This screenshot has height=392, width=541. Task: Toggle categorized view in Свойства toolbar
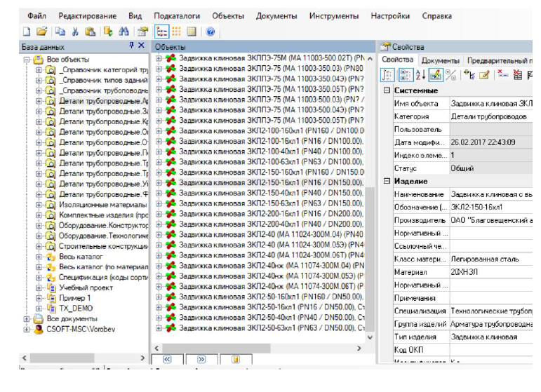(x=406, y=74)
